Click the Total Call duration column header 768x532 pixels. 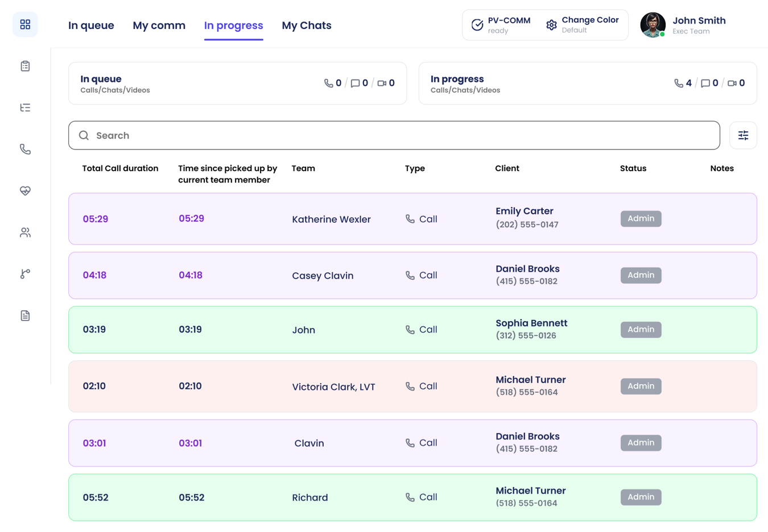coord(120,168)
